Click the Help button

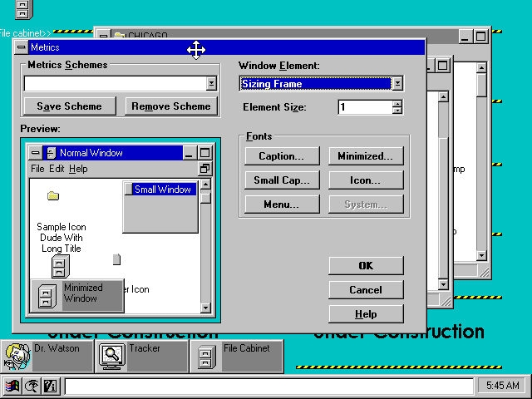pos(366,314)
